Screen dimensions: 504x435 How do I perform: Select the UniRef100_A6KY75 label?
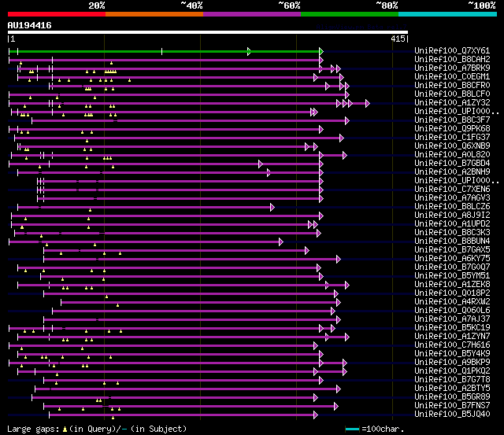[452, 259]
